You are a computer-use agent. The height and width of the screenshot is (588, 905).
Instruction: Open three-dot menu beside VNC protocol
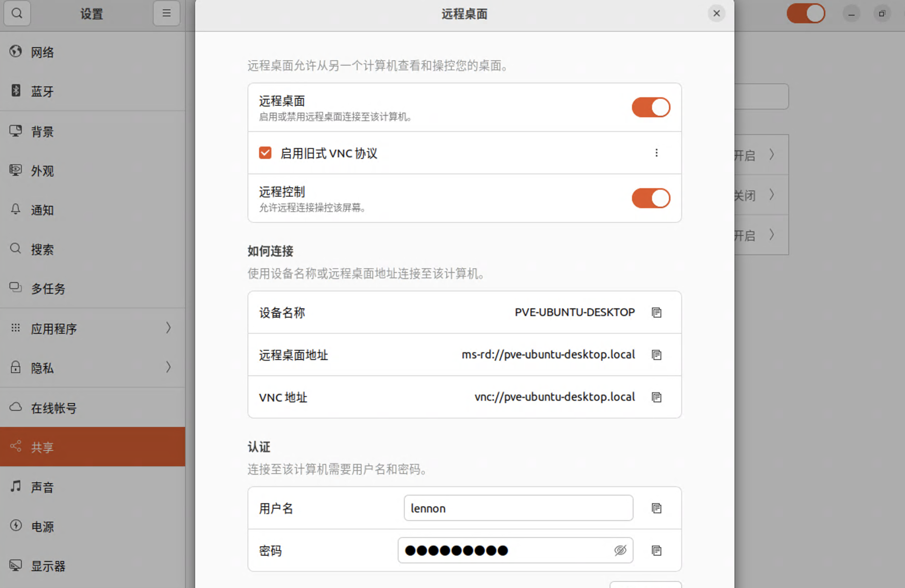[x=656, y=153]
